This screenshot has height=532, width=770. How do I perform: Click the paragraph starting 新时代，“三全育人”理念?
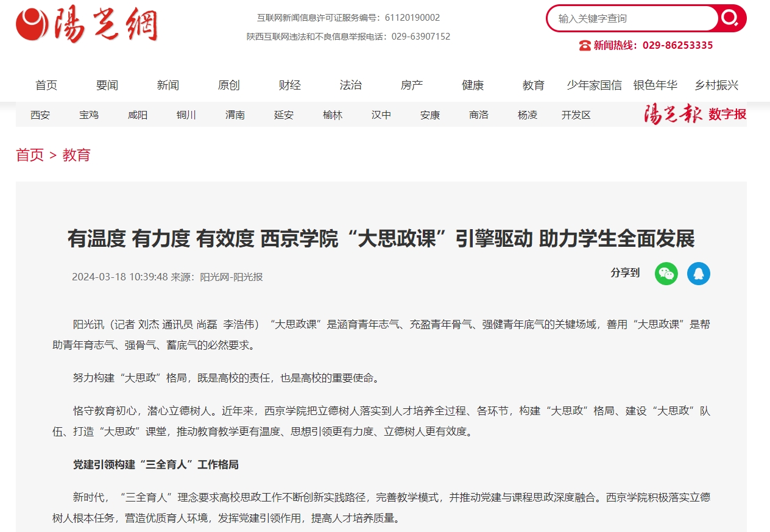coord(381,508)
